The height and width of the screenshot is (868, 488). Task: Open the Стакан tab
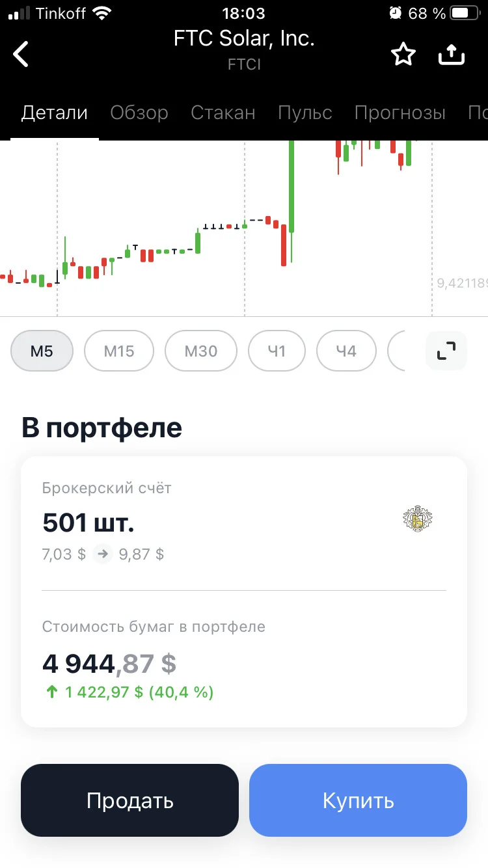(x=223, y=113)
